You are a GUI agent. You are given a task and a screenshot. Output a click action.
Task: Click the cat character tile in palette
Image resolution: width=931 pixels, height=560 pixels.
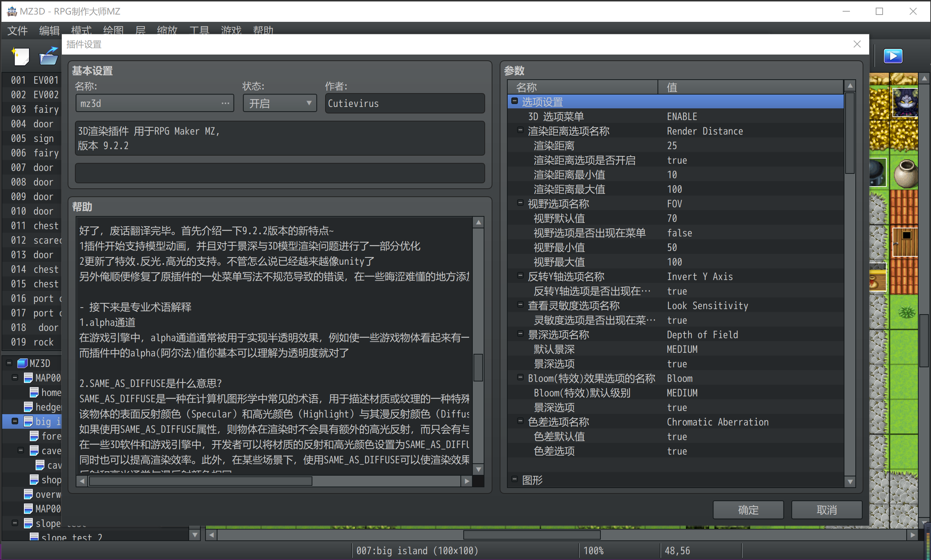click(x=905, y=102)
